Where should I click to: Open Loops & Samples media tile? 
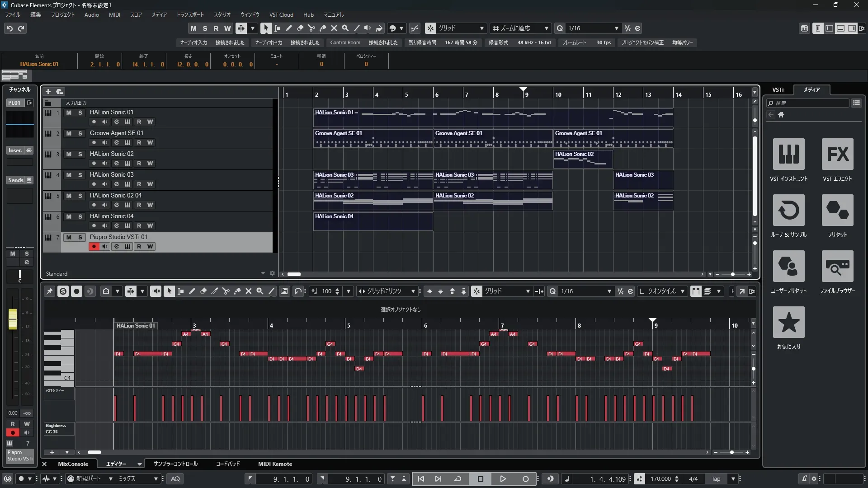coord(788,210)
